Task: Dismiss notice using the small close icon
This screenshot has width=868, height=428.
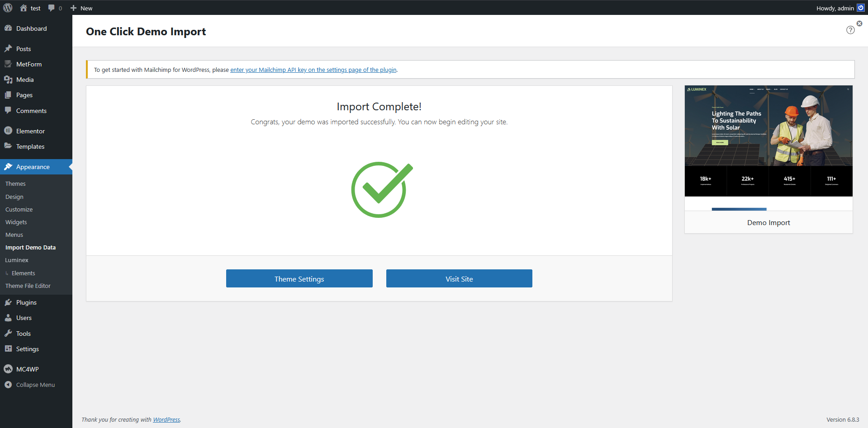Action: pyautogui.click(x=859, y=24)
